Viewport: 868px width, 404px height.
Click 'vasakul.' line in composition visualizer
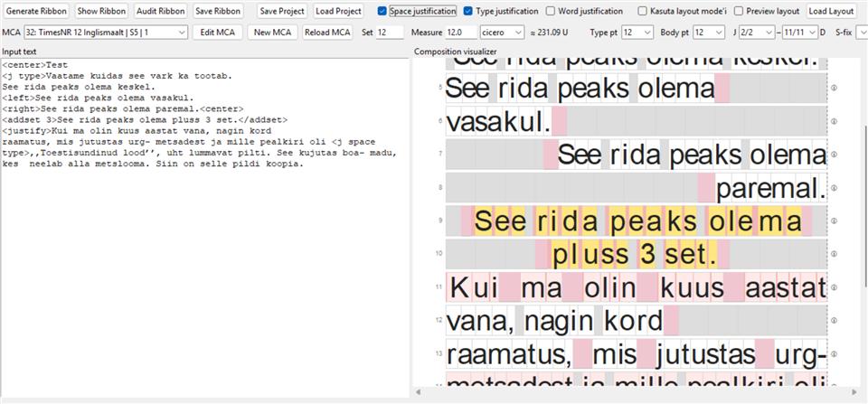tap(636, 121)
